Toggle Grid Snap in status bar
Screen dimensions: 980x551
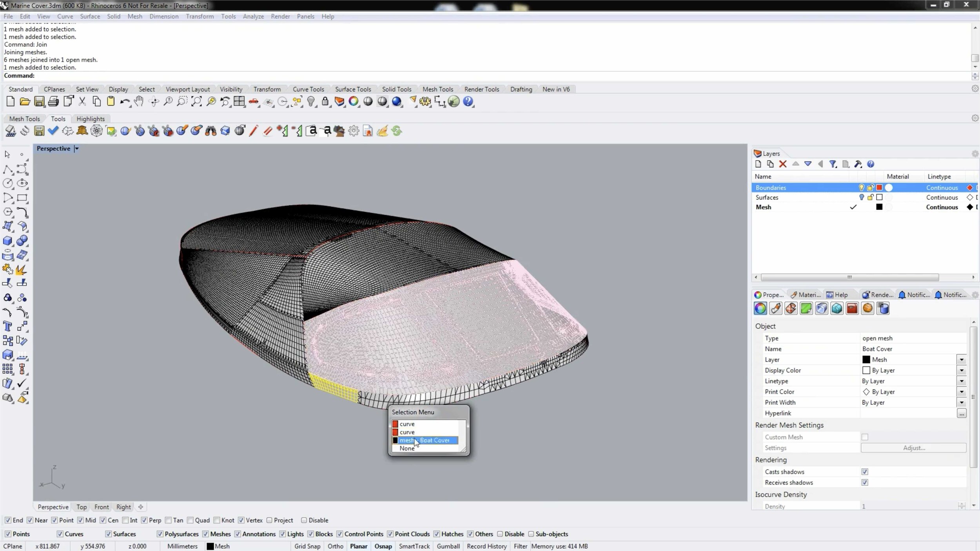(x=307, y=546)
